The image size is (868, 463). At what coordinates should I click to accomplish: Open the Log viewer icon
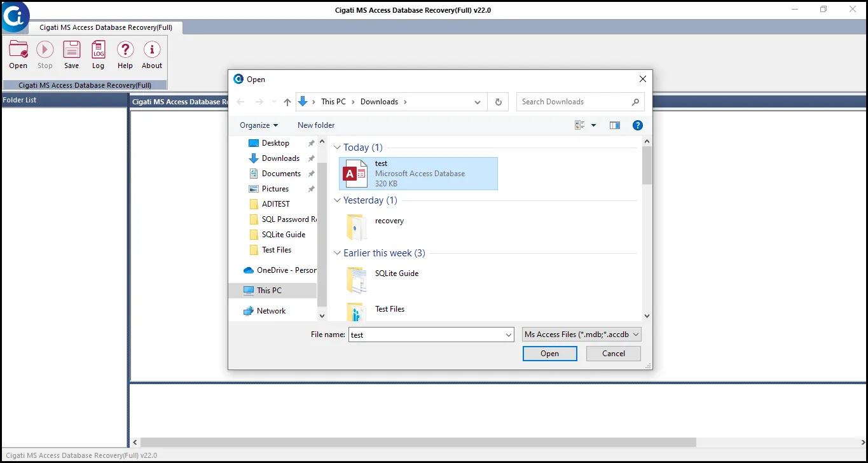pos(99,50)
